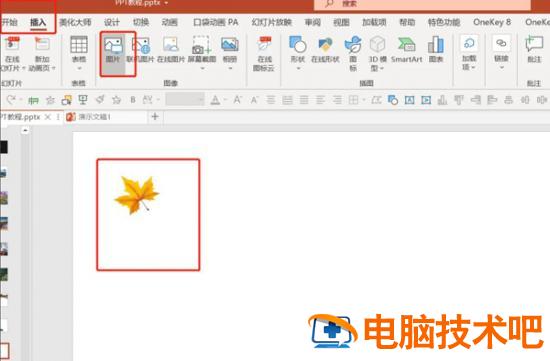Switch to 口袋动画 PA tab
The height and width of the screenshot is (361, 550).
pos(216,22)
